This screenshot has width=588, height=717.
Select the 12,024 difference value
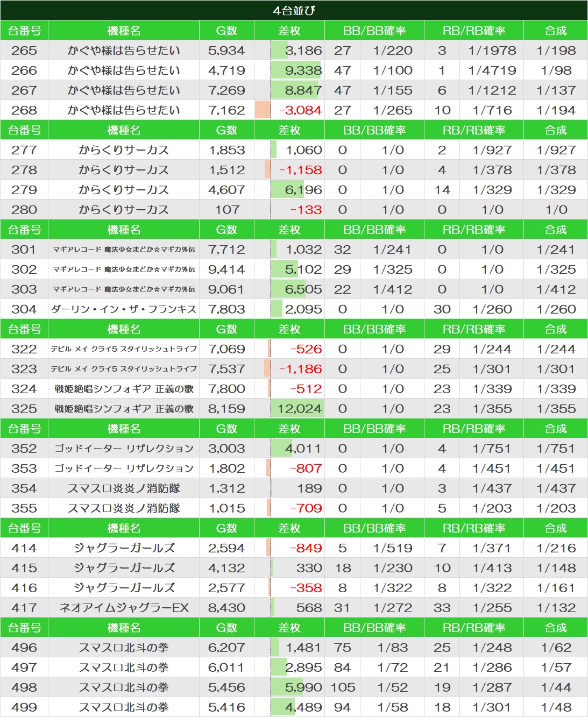point(300,409)
